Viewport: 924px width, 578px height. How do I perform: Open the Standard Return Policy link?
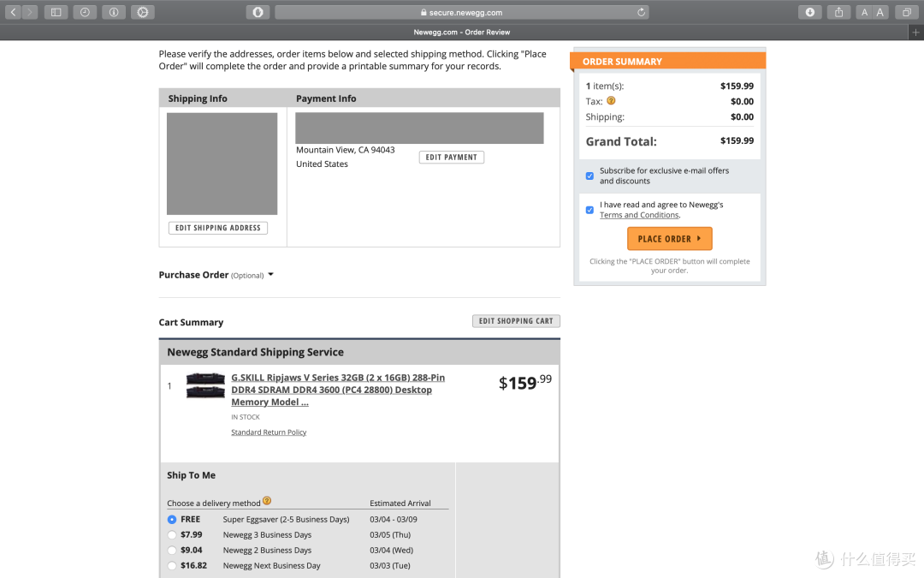click(269, 432)
